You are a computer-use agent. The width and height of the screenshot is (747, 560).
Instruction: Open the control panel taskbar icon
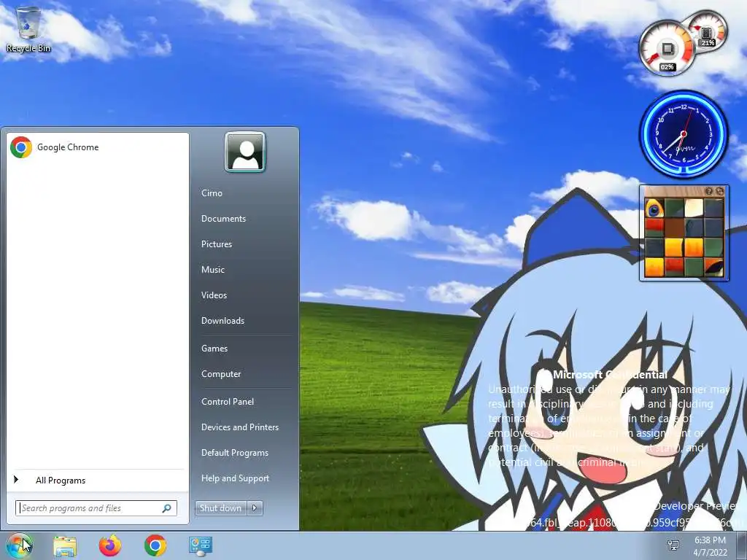click(x=200, y=545)
